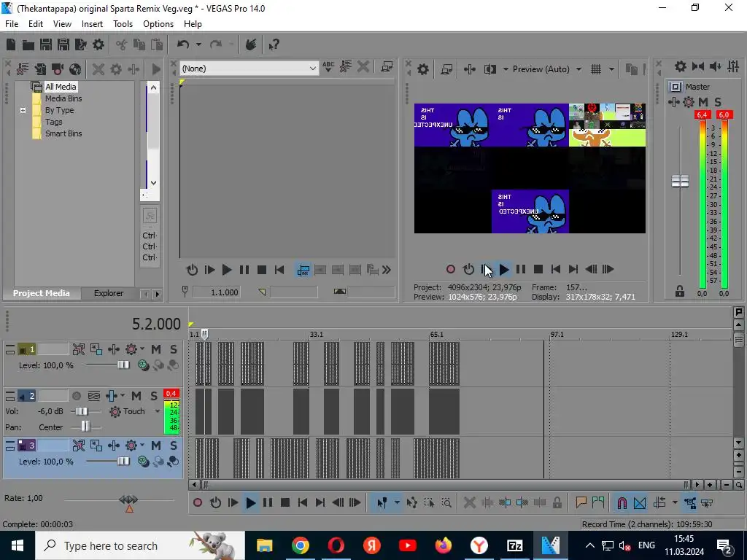Mute video track 3
Screen dimensions: 747x560
pos(156,446)
